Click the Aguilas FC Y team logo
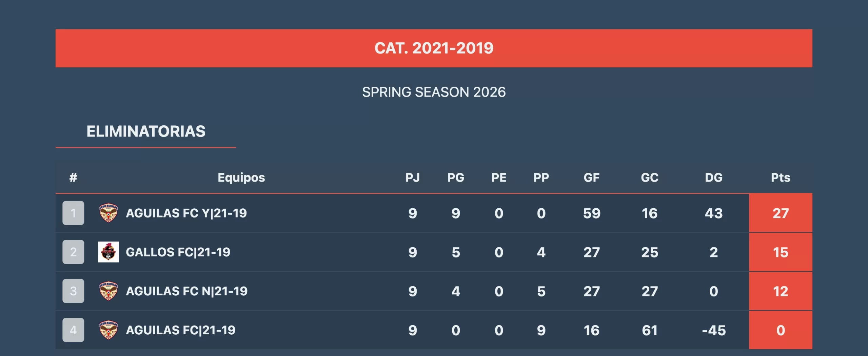 point(108,213)
